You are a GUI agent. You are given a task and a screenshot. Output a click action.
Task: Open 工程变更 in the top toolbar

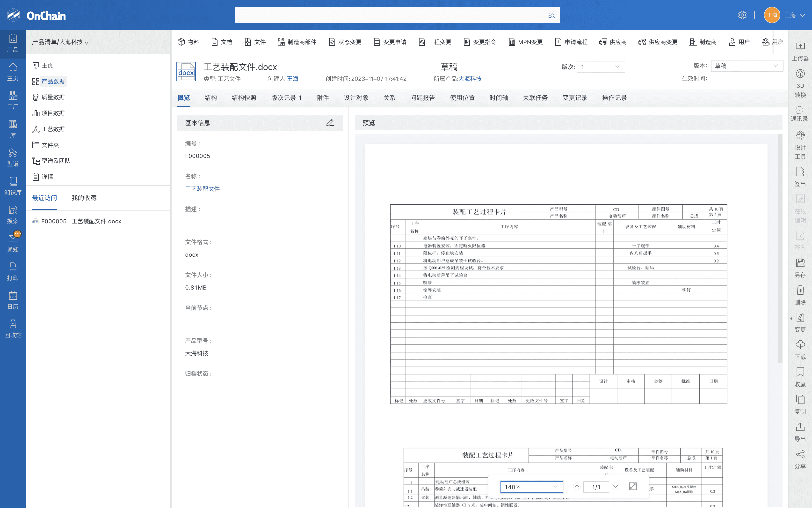click(x=435, y=42)
